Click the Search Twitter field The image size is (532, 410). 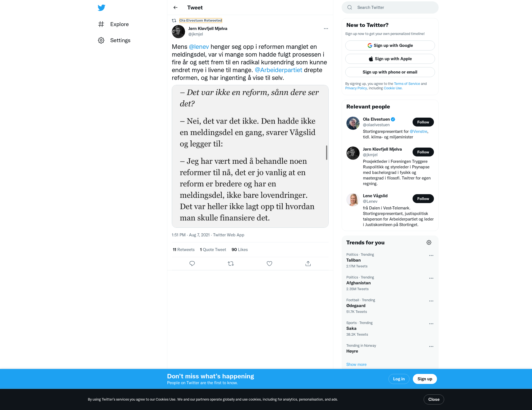[x=390, y=7]
